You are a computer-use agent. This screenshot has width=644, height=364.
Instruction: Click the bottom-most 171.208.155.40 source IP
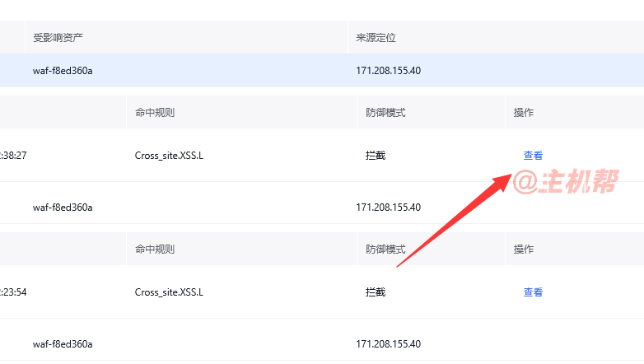pyautogui.click(x=388, y=344)
